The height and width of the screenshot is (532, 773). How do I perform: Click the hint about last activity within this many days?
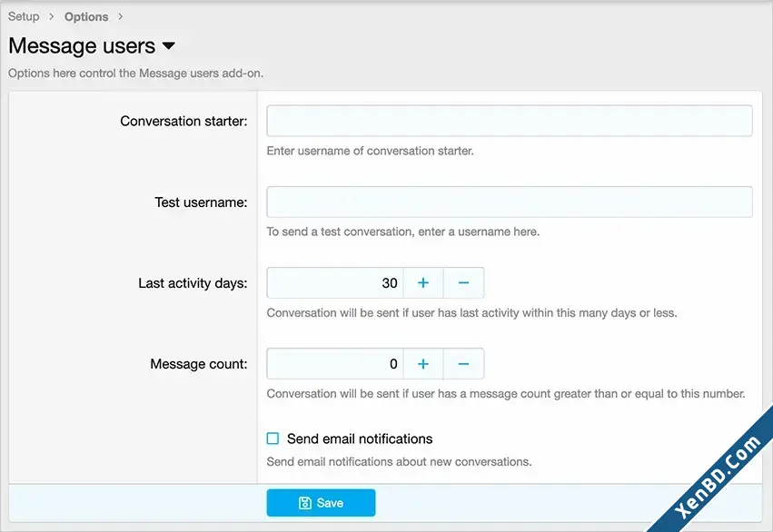tap(471, 313)
